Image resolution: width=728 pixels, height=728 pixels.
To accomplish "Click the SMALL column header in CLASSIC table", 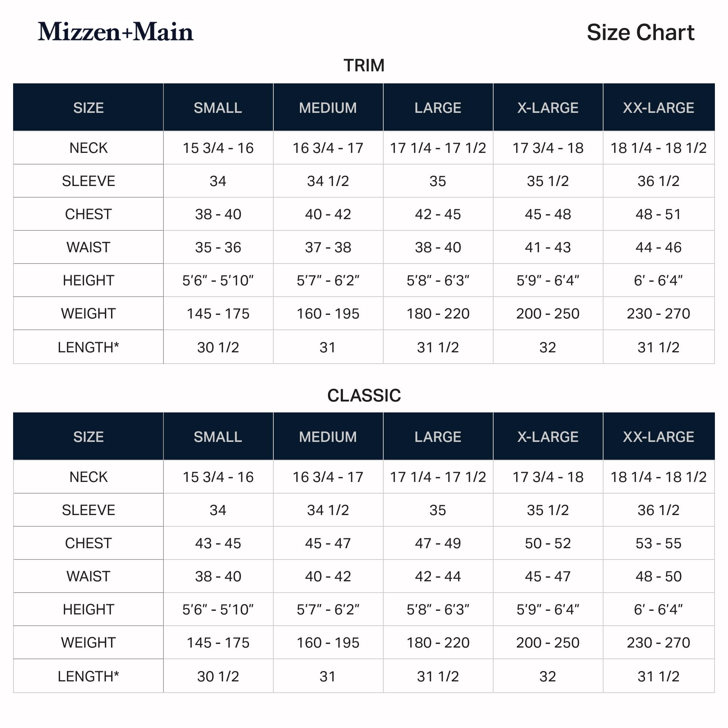I will tap(218, 437).
